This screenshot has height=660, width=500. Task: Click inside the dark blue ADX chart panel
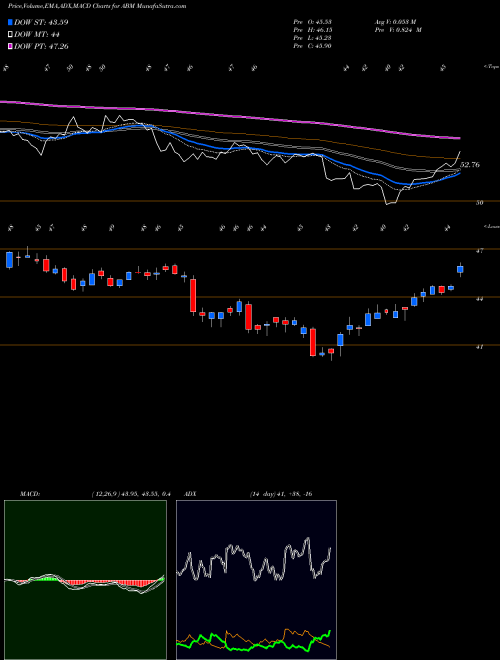pos(256,580)
